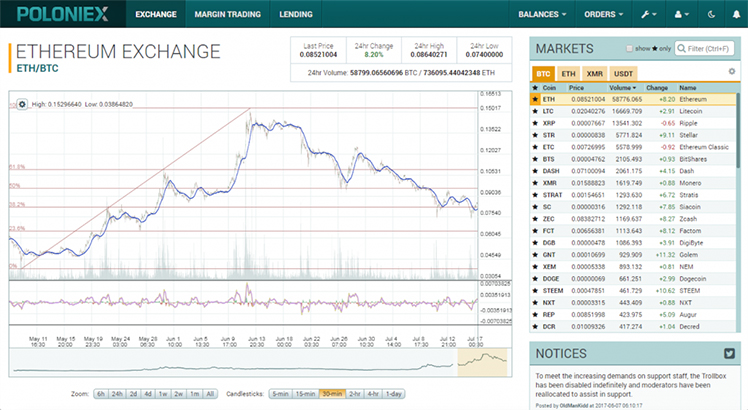748x410 pixels.
Task: Open the notifications bell
Action: 736,14
